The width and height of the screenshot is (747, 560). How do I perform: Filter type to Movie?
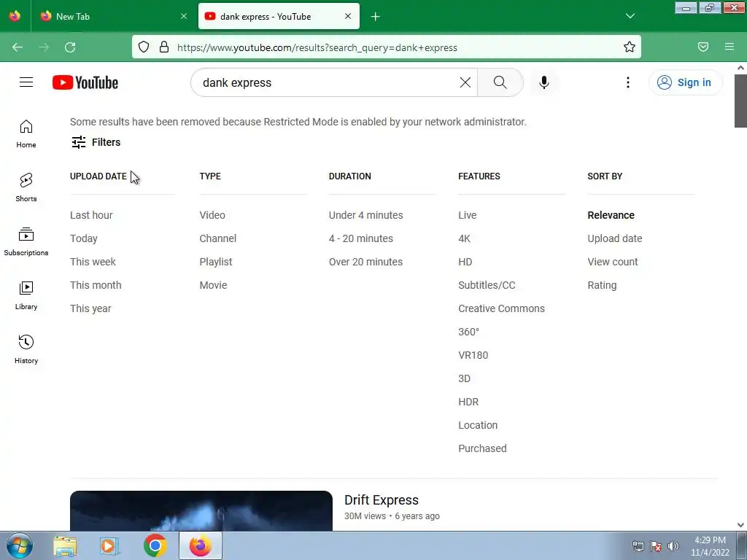(x=214, y=285)
